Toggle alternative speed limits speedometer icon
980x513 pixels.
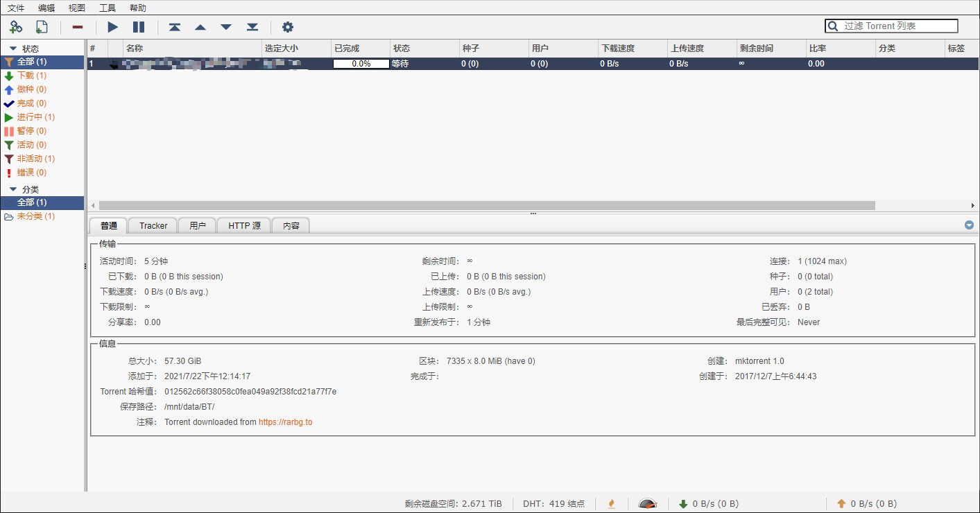pos(648,504)
